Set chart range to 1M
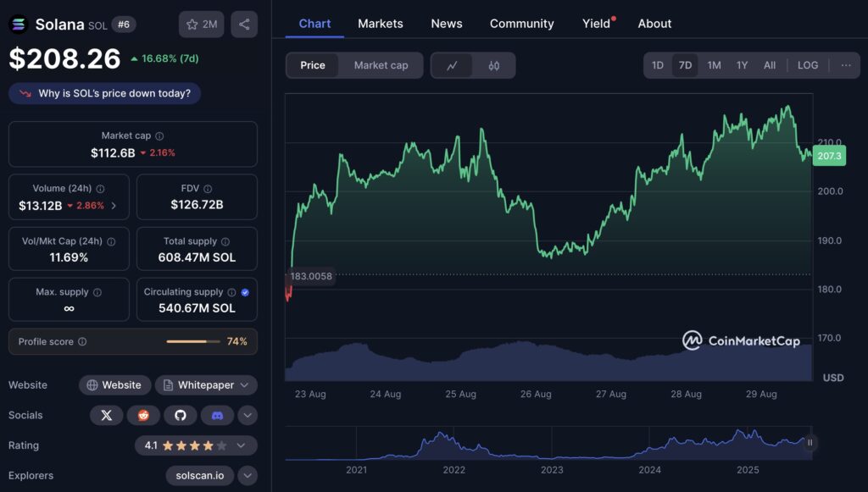Screen dimensions: 868x492 714,65
